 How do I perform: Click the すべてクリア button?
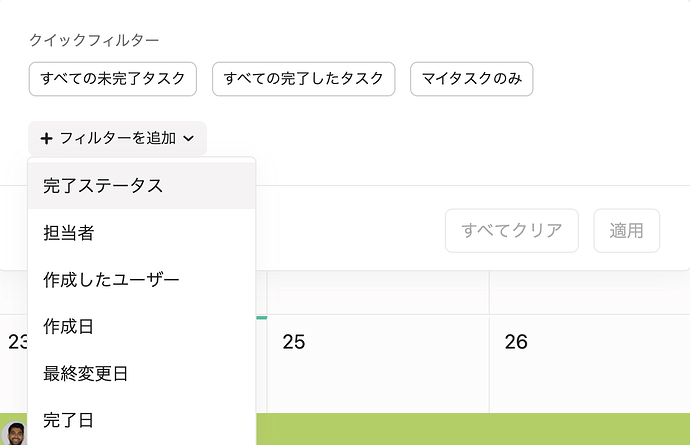[511, 231]
